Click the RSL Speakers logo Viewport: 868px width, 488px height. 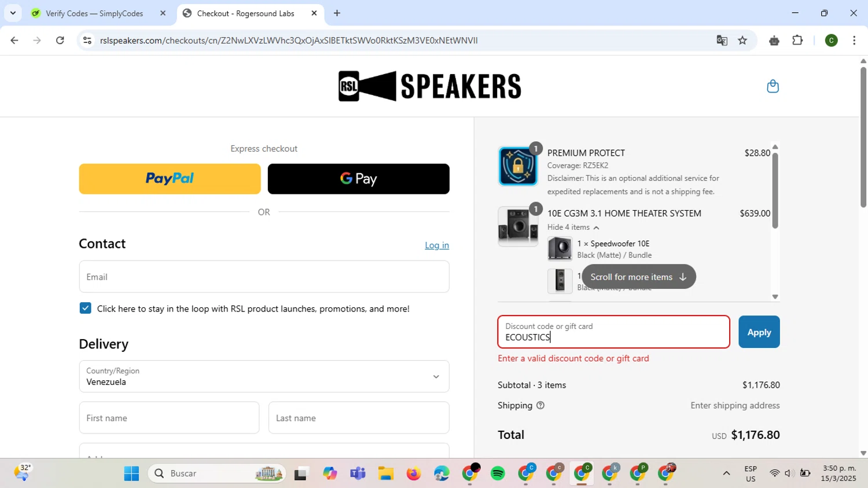(430, 86)
